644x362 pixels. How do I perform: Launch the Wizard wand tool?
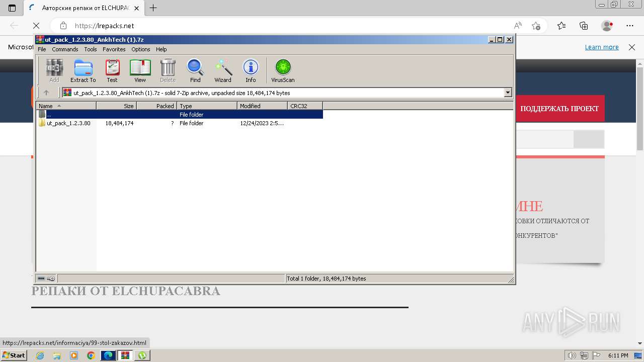[x=223, y=70]
